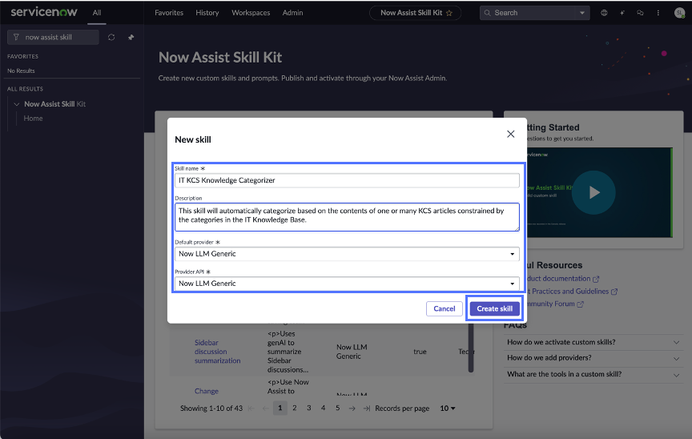Open Sidebar discussion summarization skill link

[218, 352]
